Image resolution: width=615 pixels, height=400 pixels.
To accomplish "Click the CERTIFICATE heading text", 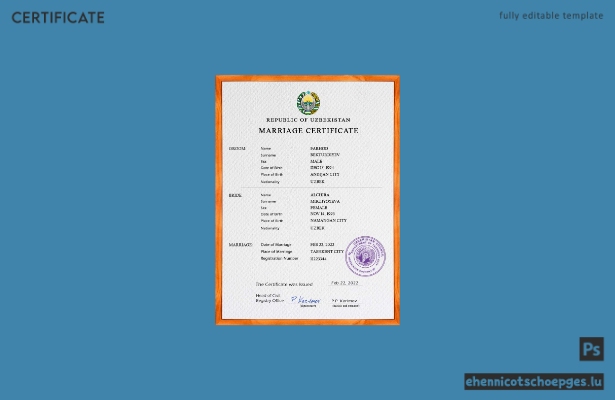I will 58,18.
